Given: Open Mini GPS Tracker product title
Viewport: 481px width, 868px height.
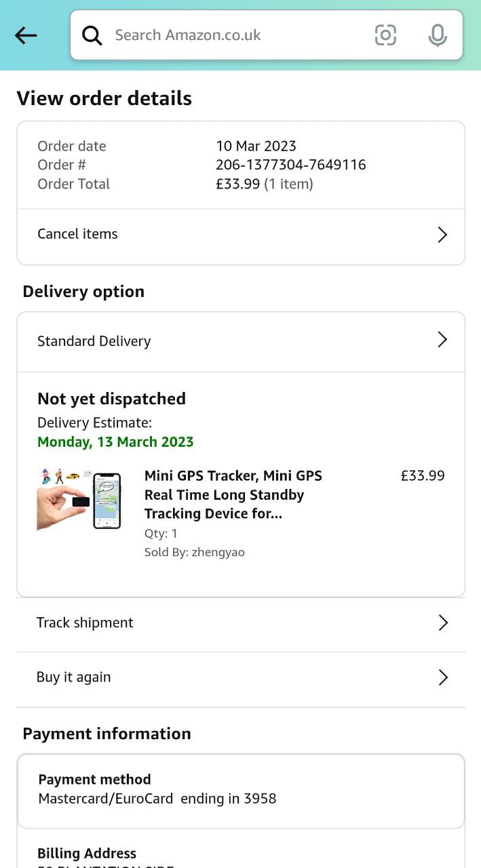Looking at the screenshot, I should pos(233,495).
